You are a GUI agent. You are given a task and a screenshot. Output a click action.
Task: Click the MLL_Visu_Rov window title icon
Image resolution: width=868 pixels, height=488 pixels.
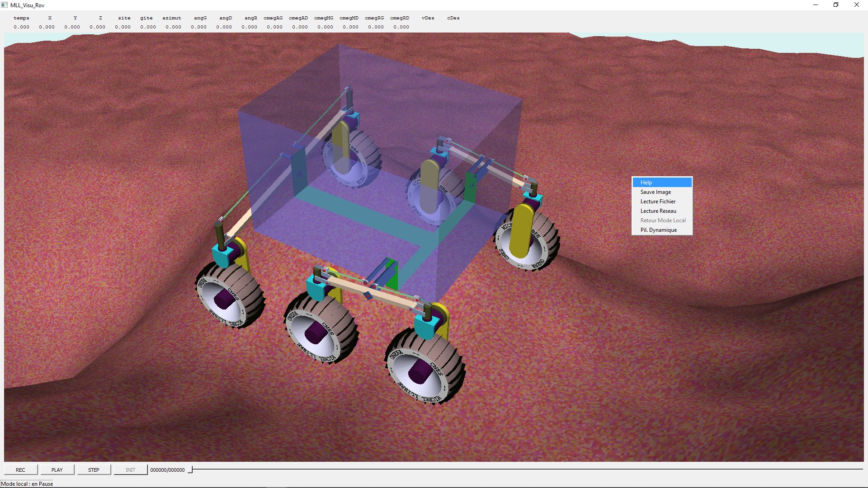tap(5, 5)
